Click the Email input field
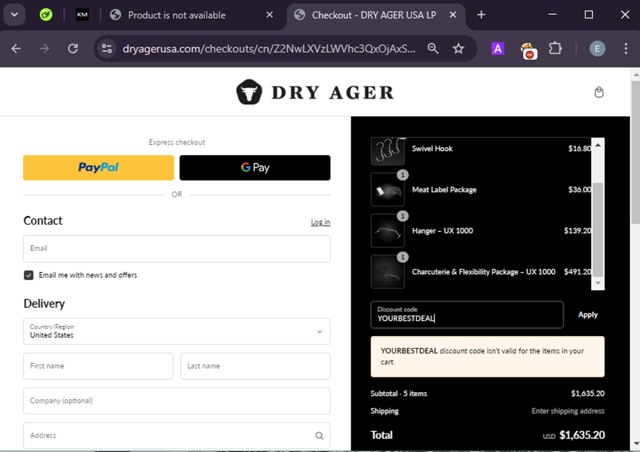 177,249
